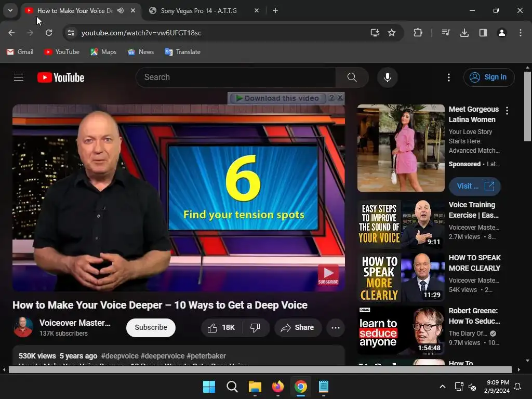Open News bookmark

(x=140, y=52)
